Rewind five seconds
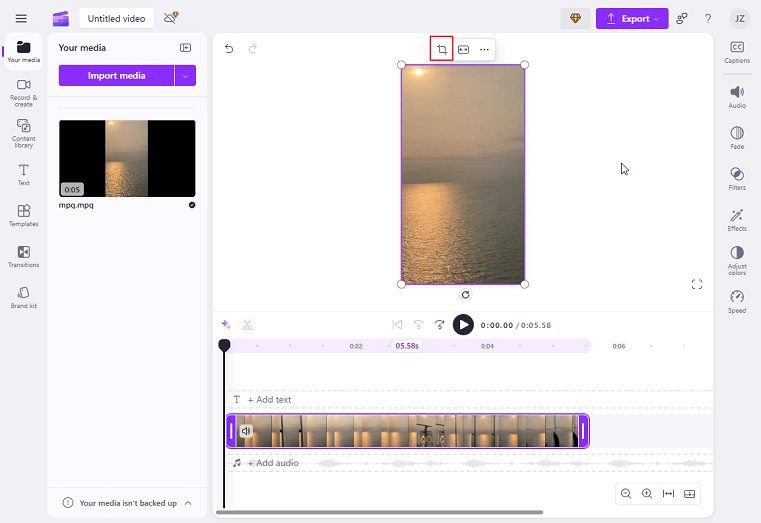Viewport: 761px width, 523px height. [418, 325]
